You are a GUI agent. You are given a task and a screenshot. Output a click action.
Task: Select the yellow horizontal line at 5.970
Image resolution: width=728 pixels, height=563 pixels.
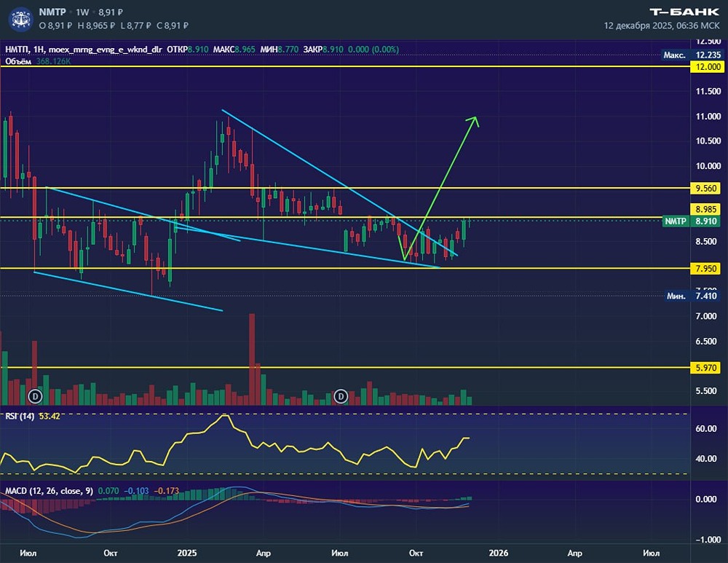click(345, 367)
